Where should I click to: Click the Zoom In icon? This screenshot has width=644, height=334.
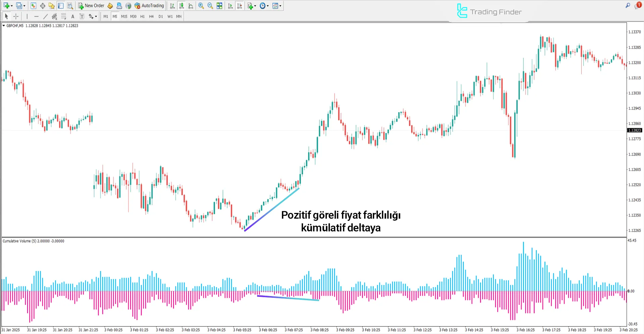point(201,6)
